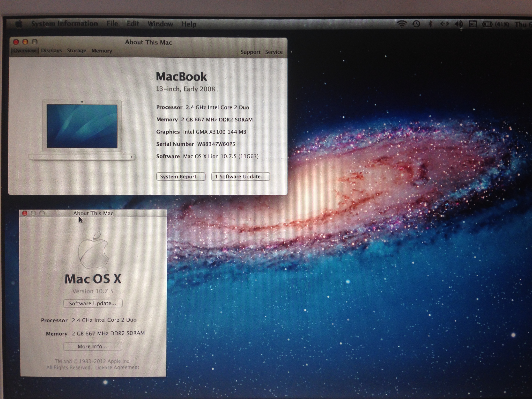Click the small About This Mac title bar

point(93,213)
